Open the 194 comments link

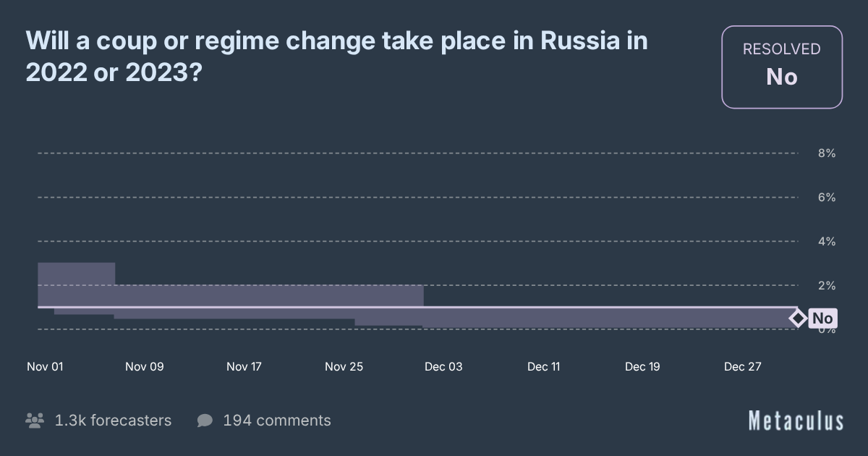[x=277, y=421]
